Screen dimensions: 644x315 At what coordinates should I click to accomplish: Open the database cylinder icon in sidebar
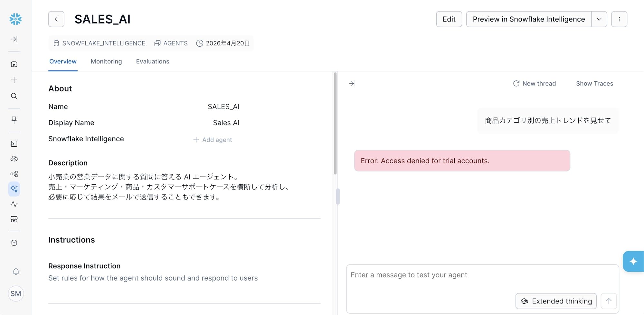14,243
